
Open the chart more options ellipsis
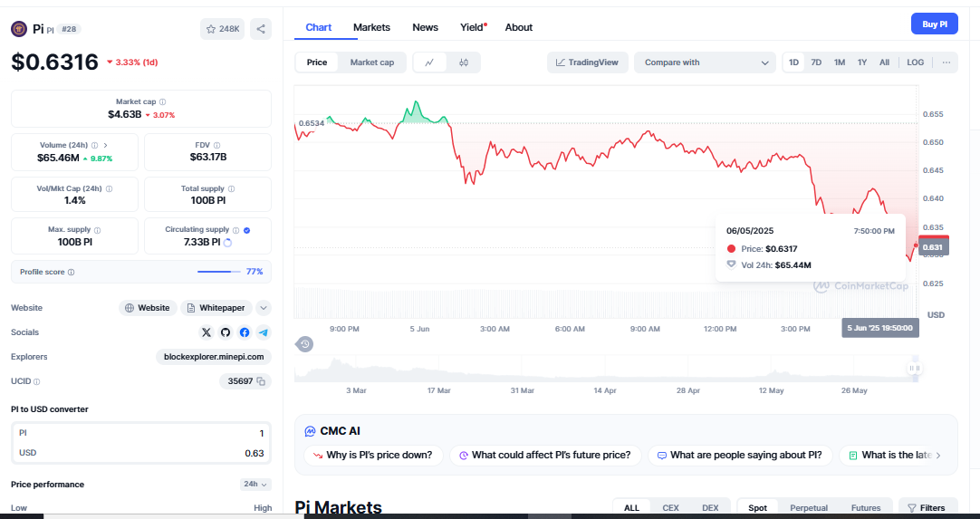pos(946,62)
